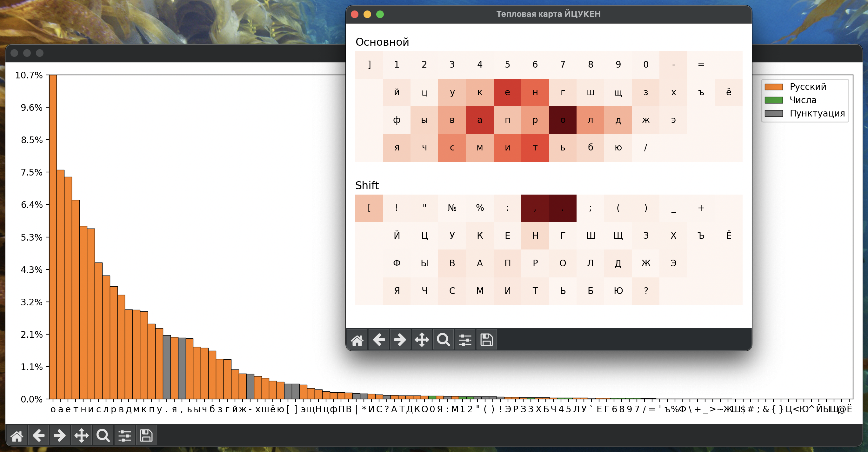Click Back arrow in heatmap window toolbar
Image resolution: width=868 pixels, height=452 pixels.
pos(379,340)
